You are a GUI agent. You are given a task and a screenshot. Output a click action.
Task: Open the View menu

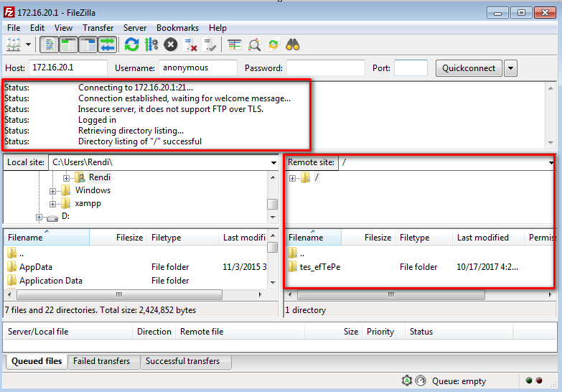pos(63,28)
